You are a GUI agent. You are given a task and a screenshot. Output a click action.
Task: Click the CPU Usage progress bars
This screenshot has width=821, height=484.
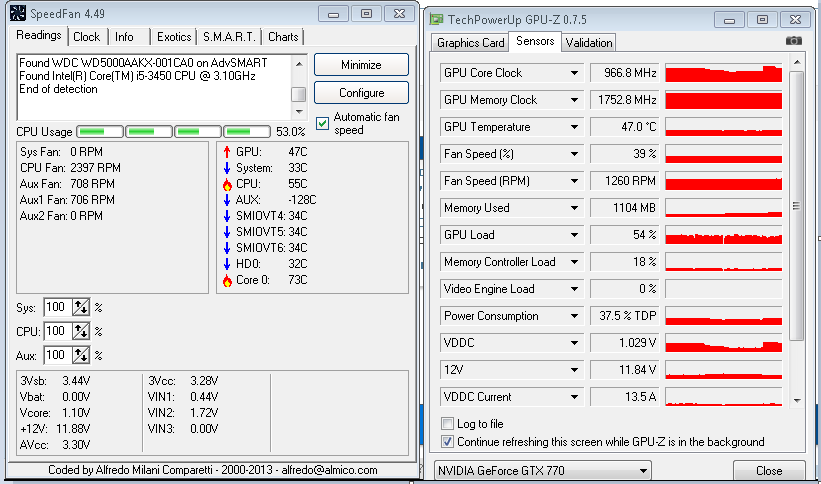[x=173, y=131]
